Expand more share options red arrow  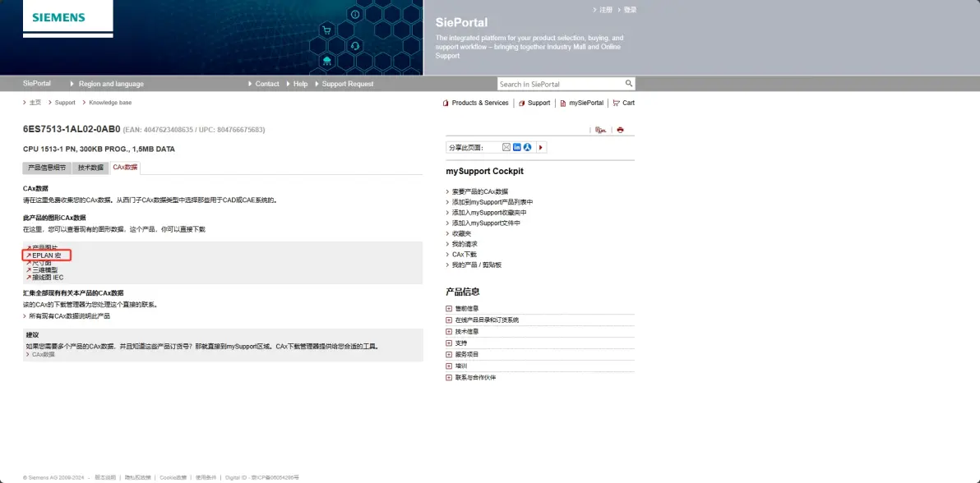[x=541, y=148]
